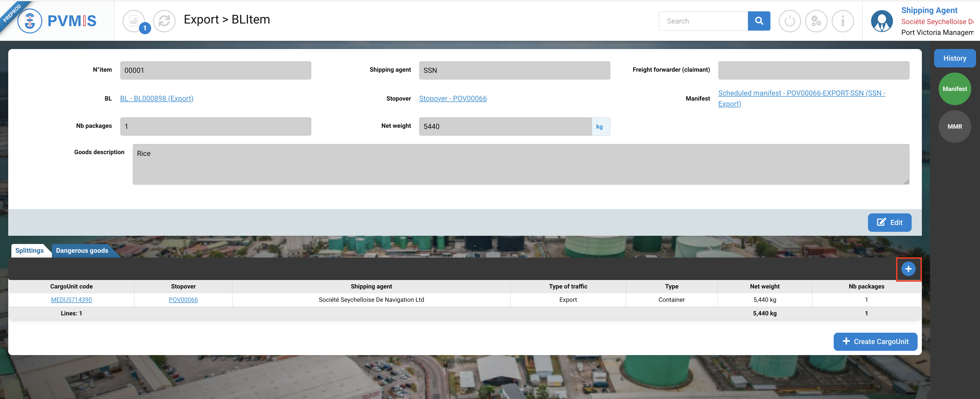
Task: Click the plus icon in splittings toolbar
Action: [908, 269]
